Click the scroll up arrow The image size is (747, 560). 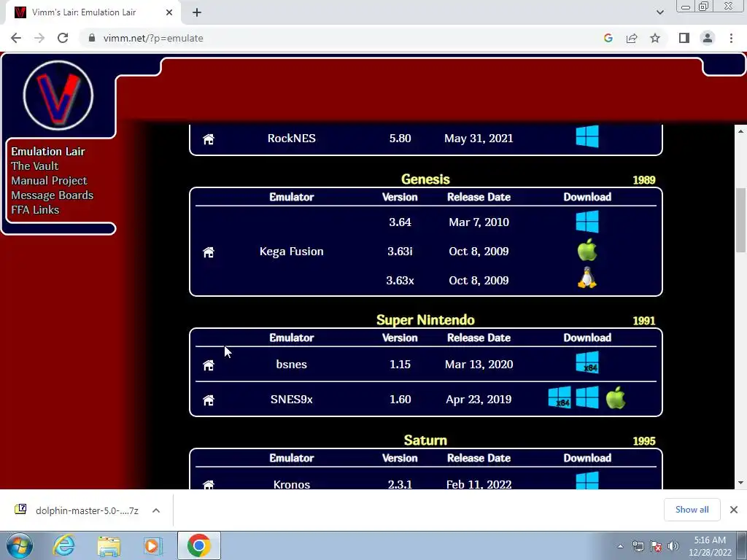tap(740, 131)
